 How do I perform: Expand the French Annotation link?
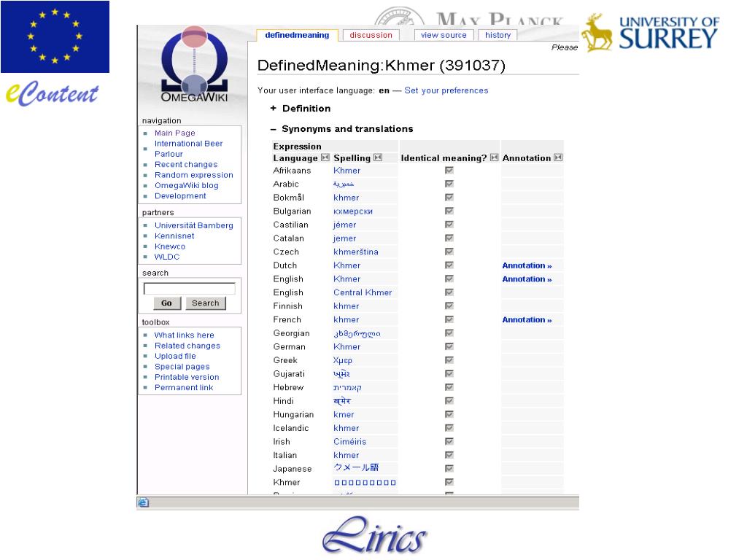click(x=527, y=320)
